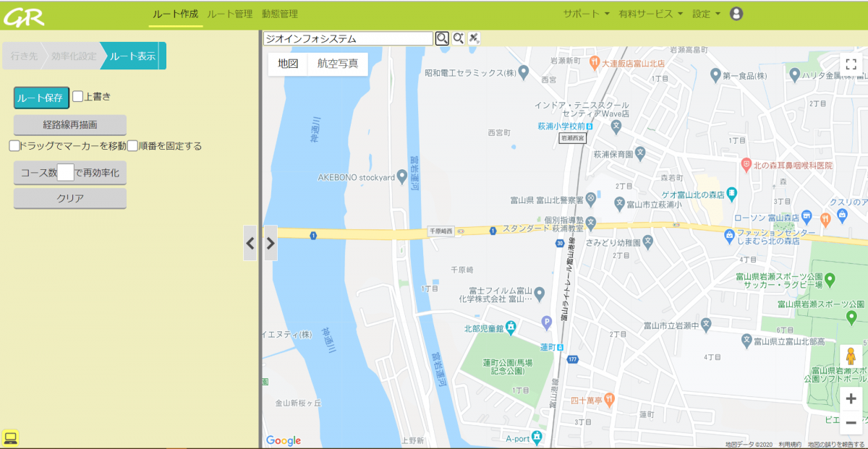Go to 効率化設定 step

coord(73,56)
